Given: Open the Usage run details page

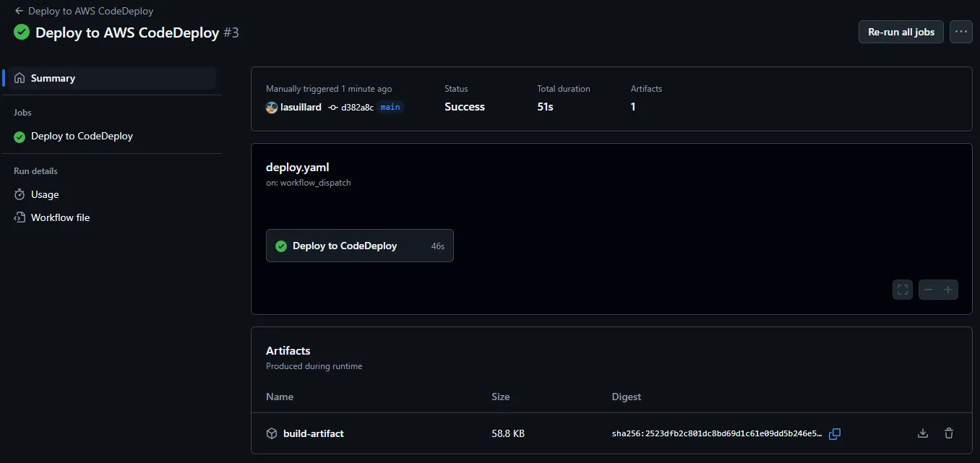Looking at the screenshot, I should pos(43,194).
